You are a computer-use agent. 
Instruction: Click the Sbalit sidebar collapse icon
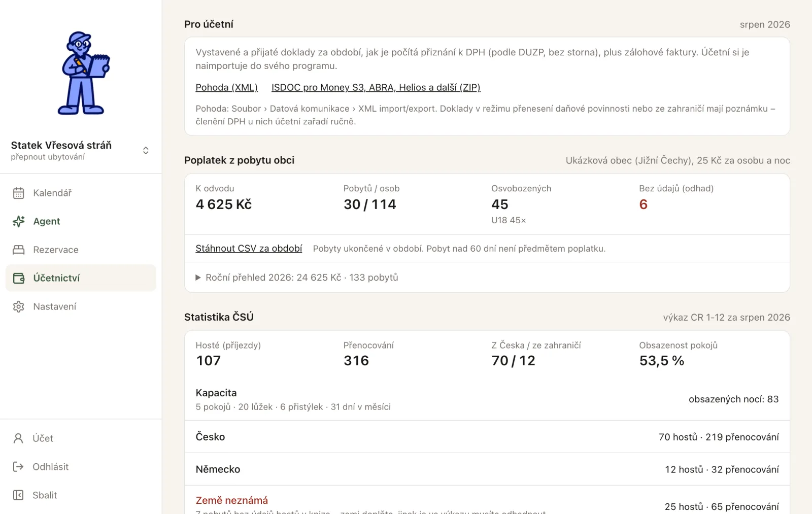(x=18, y=495)
